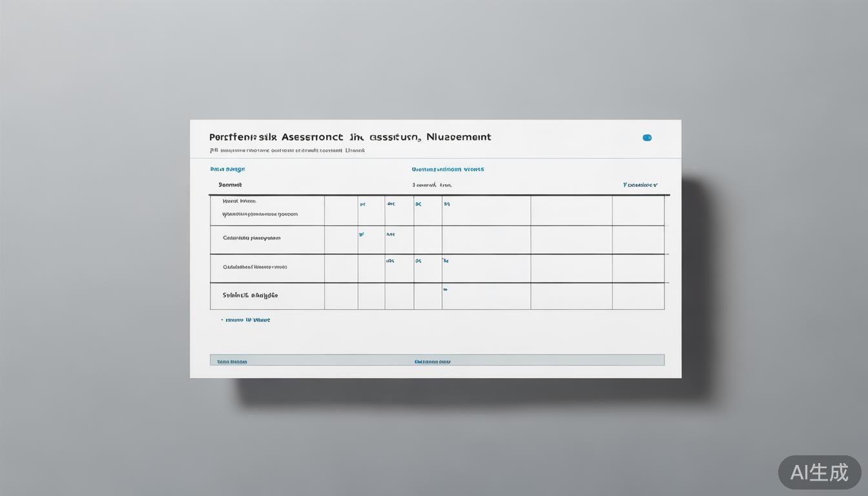Toggle the blue X mark in the first table row
Viewport: 868px width, 496px height.
[418, 204]
